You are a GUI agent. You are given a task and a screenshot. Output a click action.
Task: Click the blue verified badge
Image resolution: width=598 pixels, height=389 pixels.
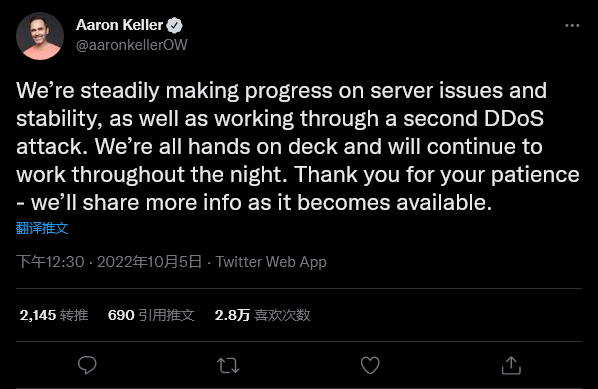175,25
